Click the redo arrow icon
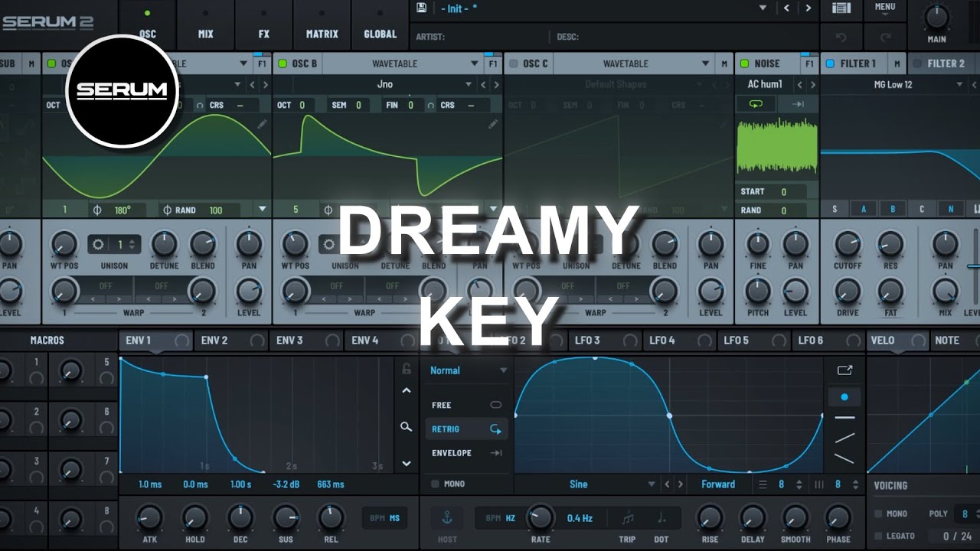980x551 pixels. [x=885, y=37]
